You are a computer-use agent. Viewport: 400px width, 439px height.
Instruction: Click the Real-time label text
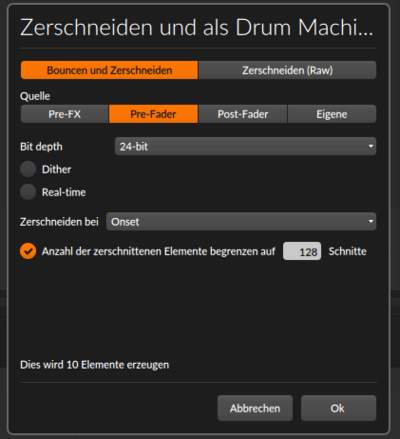coord(64,192)
